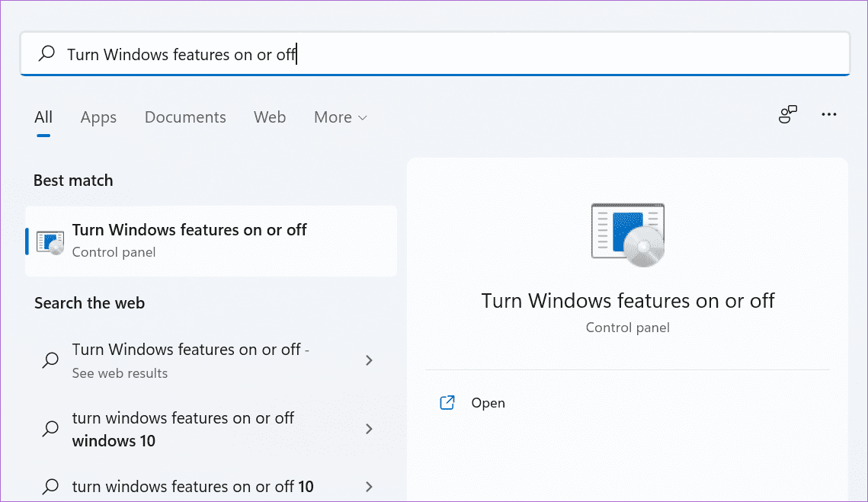Click search icon beside 'on or off 10' suggestion
The width and height of the screenshot is (868, 502).
[50, 487]
